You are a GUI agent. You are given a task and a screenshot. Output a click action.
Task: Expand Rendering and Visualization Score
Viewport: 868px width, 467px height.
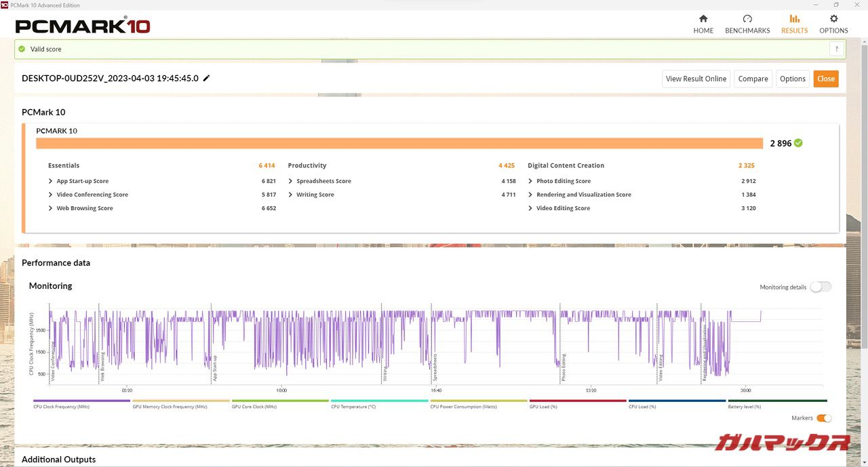pyautogui.click(x=530, y=195)
